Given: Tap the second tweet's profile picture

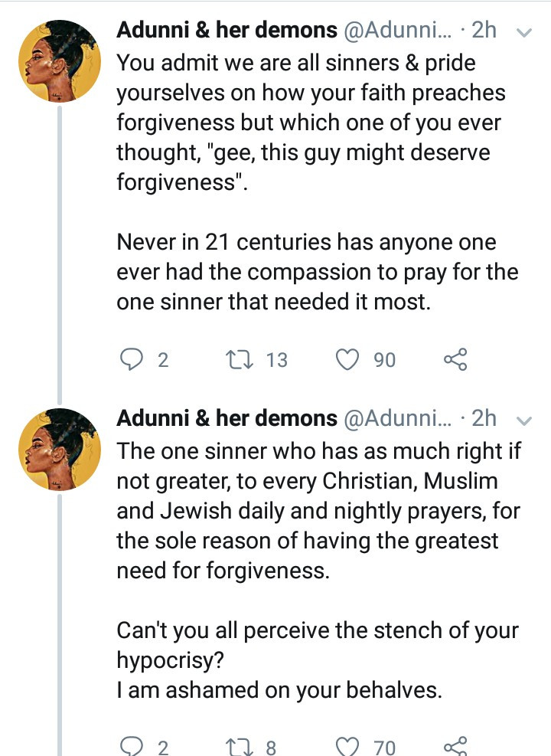Looking at the screenshot, I should pyautogui.click(x=58, y=449).
